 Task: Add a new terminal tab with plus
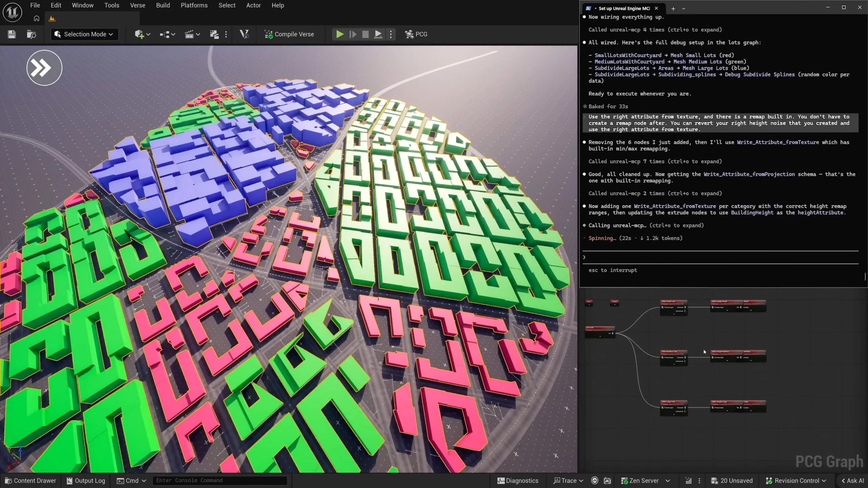(x=673, y=8)
